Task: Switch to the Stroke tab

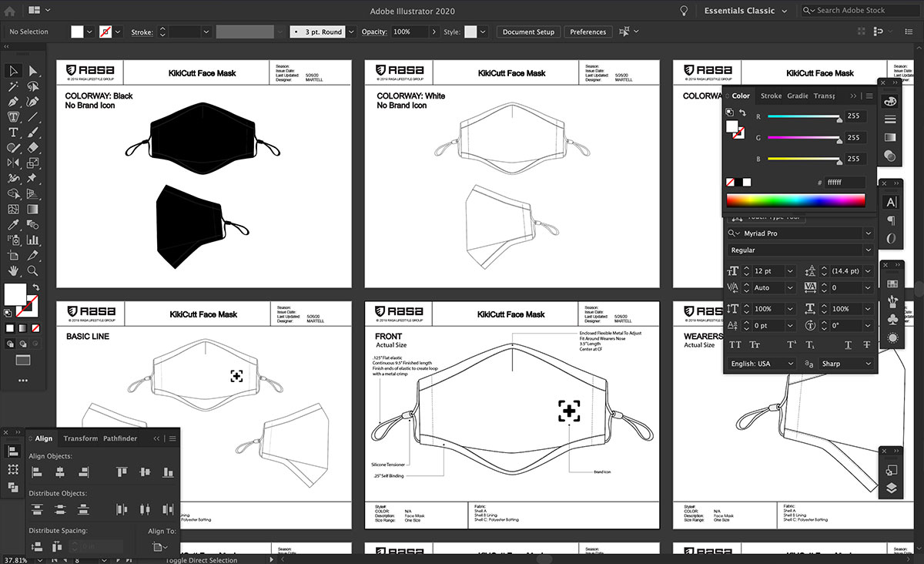Action: [x=771, y=96]
